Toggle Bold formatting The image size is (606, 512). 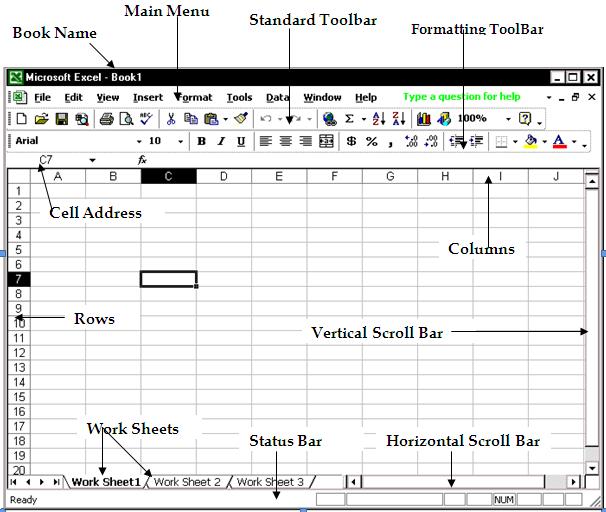click(x=201, y=141)
